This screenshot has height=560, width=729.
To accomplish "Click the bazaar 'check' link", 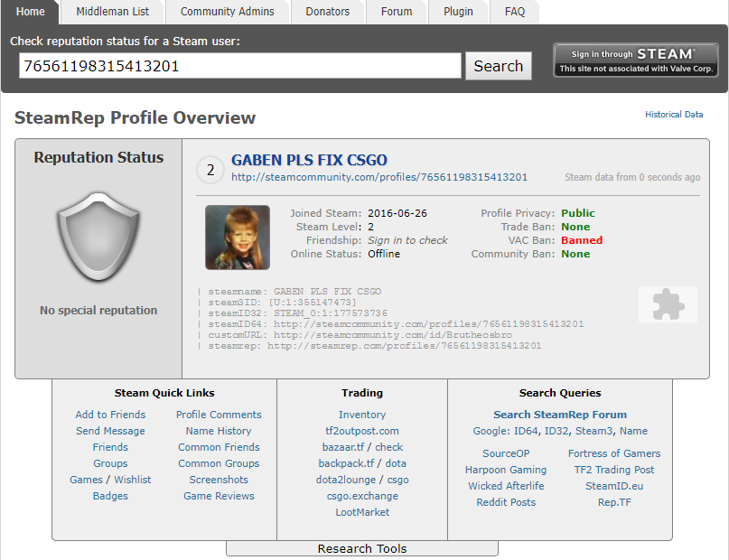I will [x=388, y=447].
